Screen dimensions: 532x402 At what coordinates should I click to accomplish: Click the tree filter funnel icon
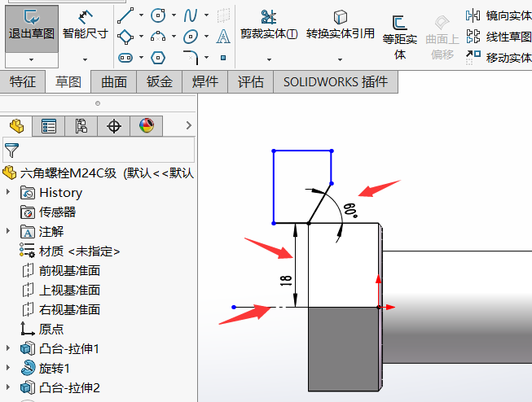coord(11,151)
